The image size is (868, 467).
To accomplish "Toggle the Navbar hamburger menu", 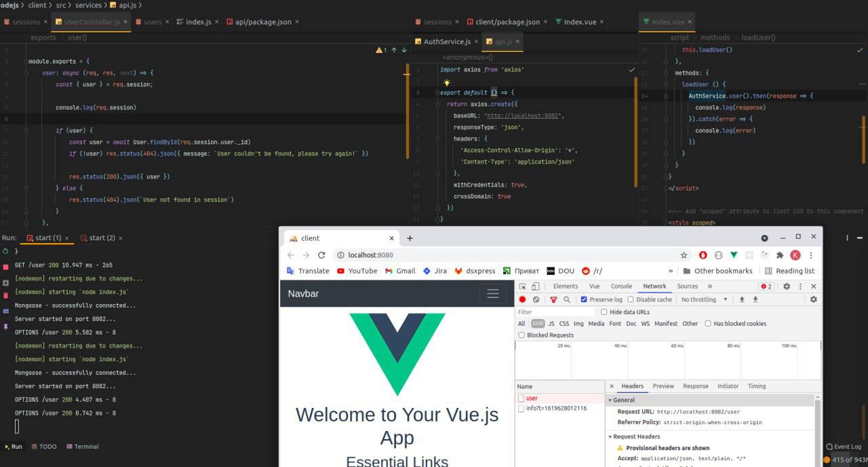I will 493,293.
